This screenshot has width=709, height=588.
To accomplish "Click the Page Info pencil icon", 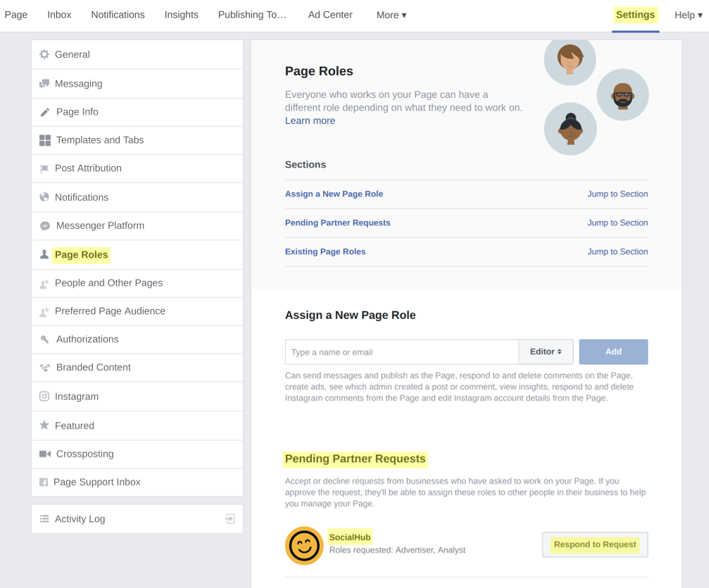I will pos(45,112).
